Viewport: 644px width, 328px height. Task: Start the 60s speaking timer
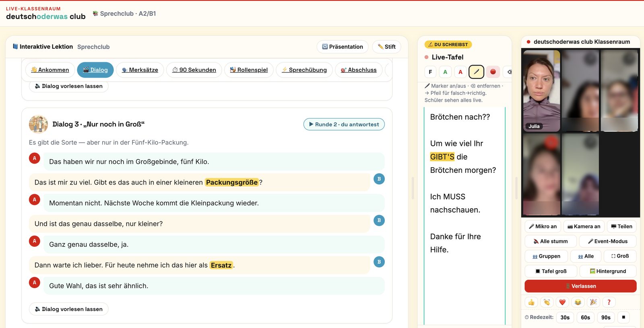tap(586, 317)
